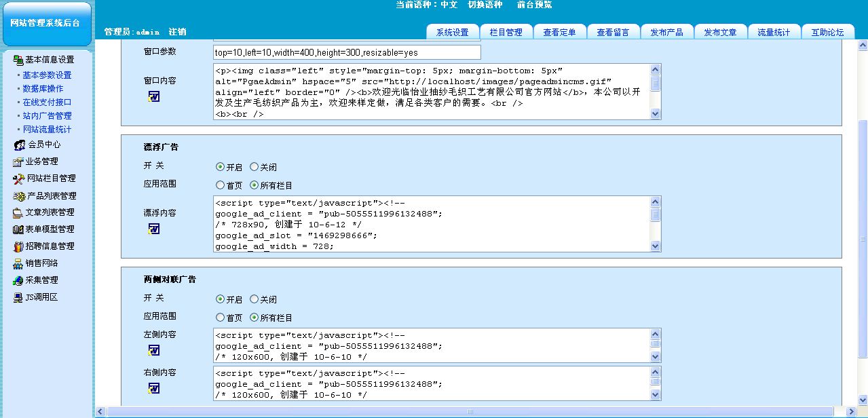Viewport: 868px width, 418px height.
Task: Open the 站内广告管理 link
Action: tap(47, 116)
